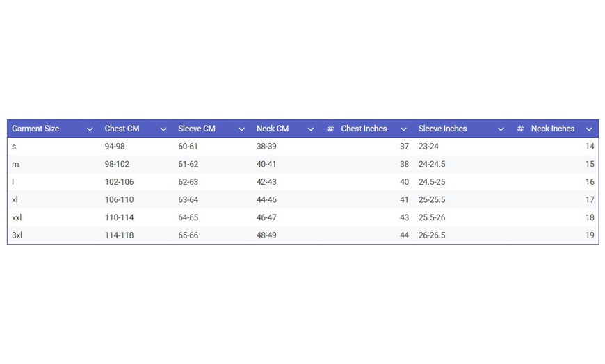Expand the Chest CM column chevron
The image size is (605, 364).
(x=163, y=129)
